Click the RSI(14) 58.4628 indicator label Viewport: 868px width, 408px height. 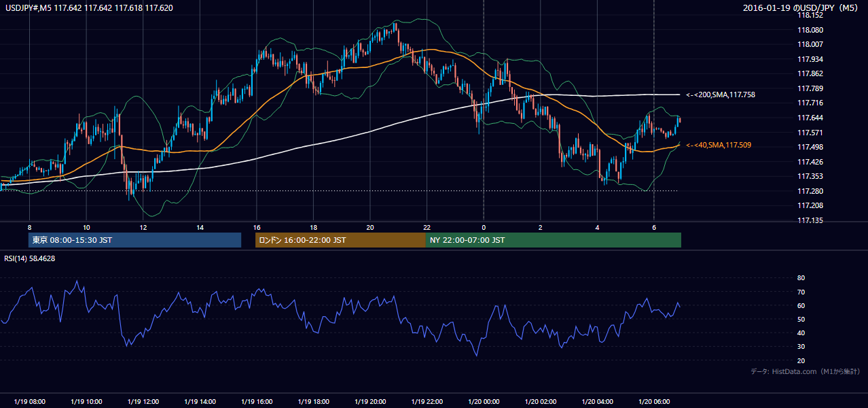(x=30, y=258)
